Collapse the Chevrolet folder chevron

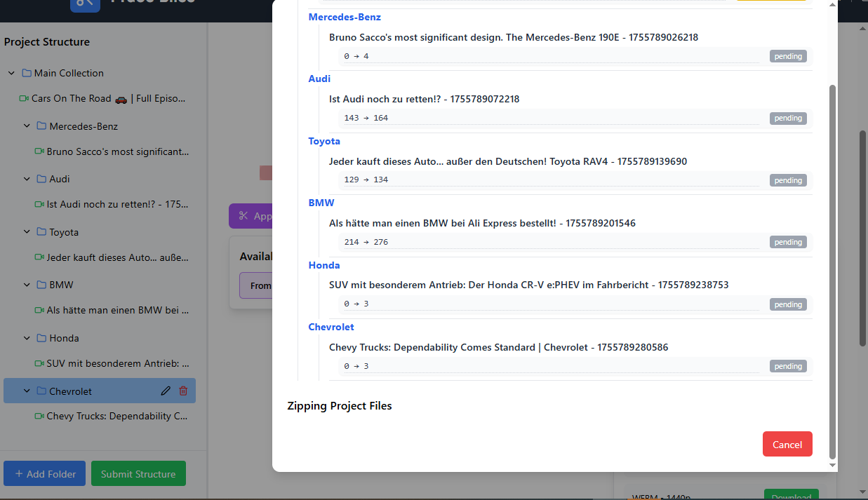(27, 391)
